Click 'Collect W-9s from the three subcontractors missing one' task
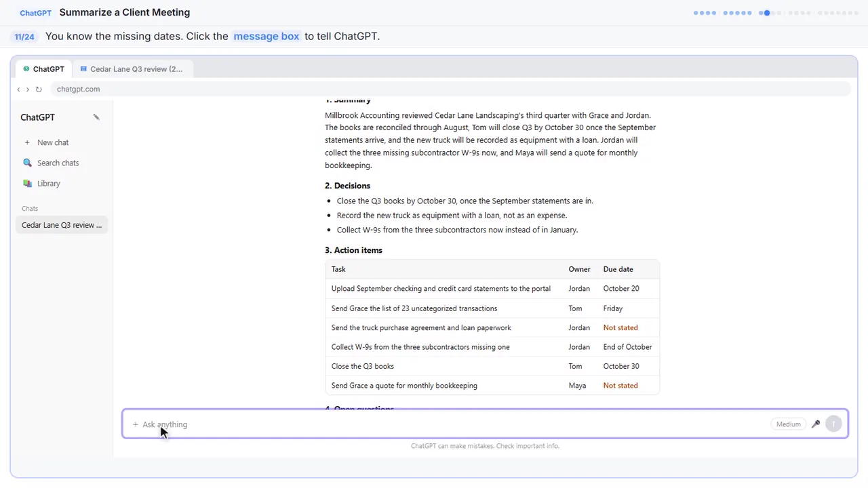868x488 pixels. coord(420,347)
